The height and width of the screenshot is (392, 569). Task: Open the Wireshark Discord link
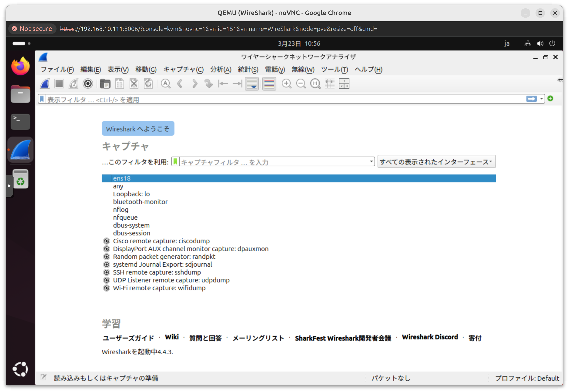(x=430, y=337)
